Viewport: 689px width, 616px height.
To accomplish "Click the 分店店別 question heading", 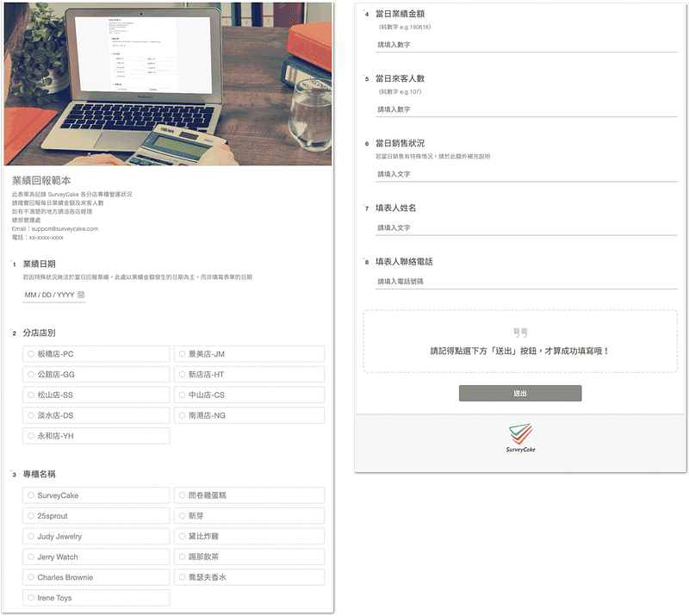I will tap(39, 333).
